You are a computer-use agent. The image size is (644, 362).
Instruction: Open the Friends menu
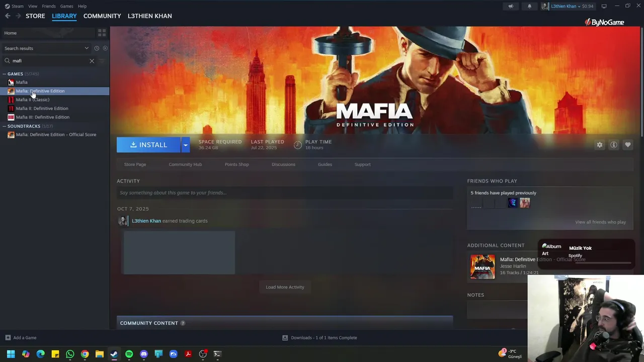(x=49, y=6)
